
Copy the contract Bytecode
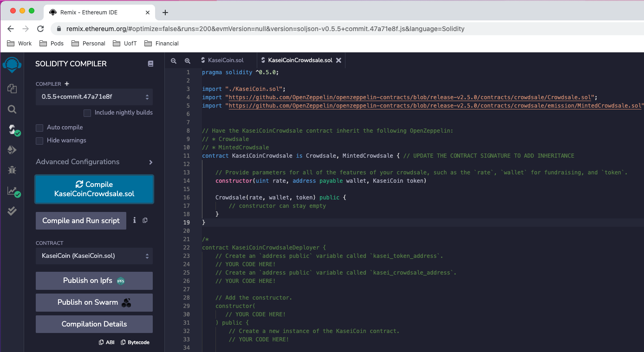point(135,342)
